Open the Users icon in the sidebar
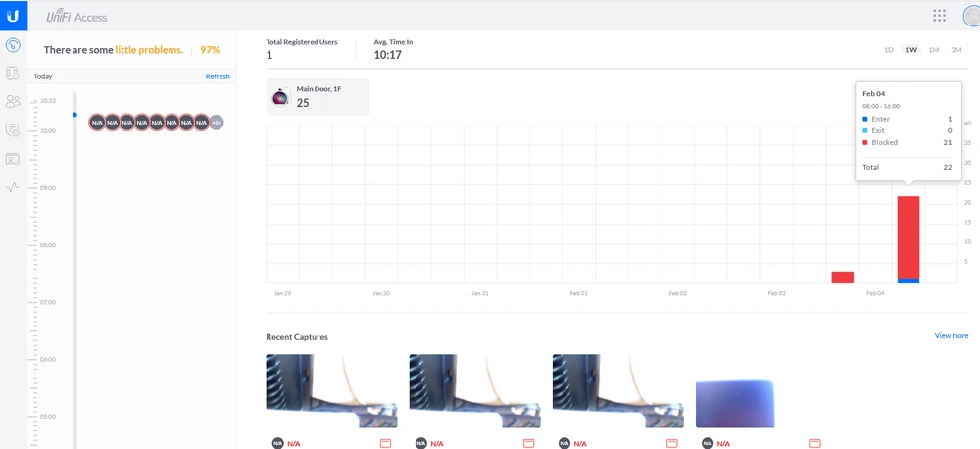The height and width of the screenshot is (449, 980). coord(13,101)
